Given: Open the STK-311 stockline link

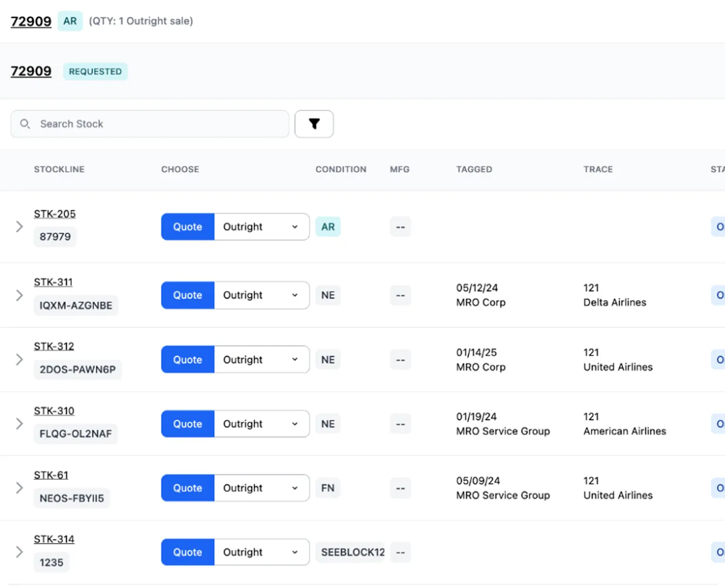Looking at the screenshot, I should click(x=53, y=282).
